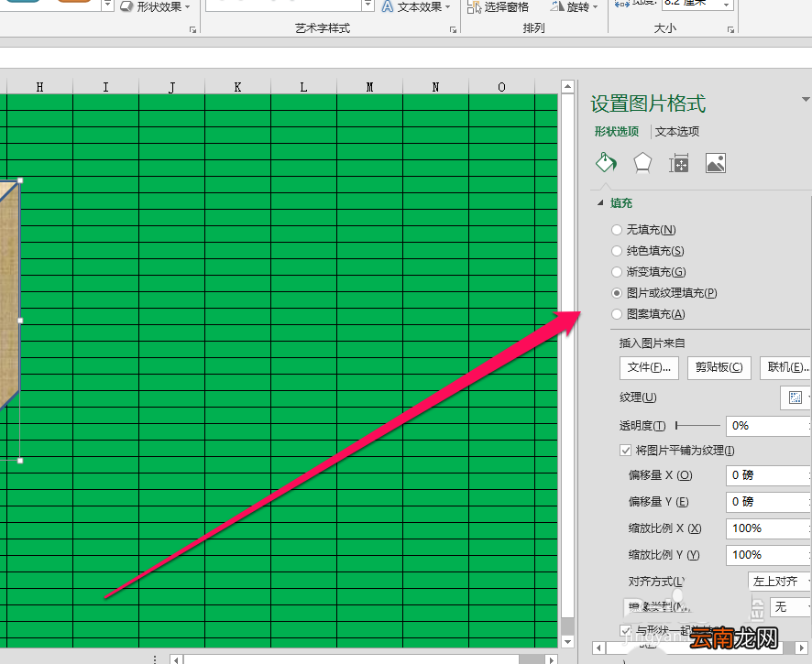
Task: Click the 旋转 rotate icon
Action: 556,6
